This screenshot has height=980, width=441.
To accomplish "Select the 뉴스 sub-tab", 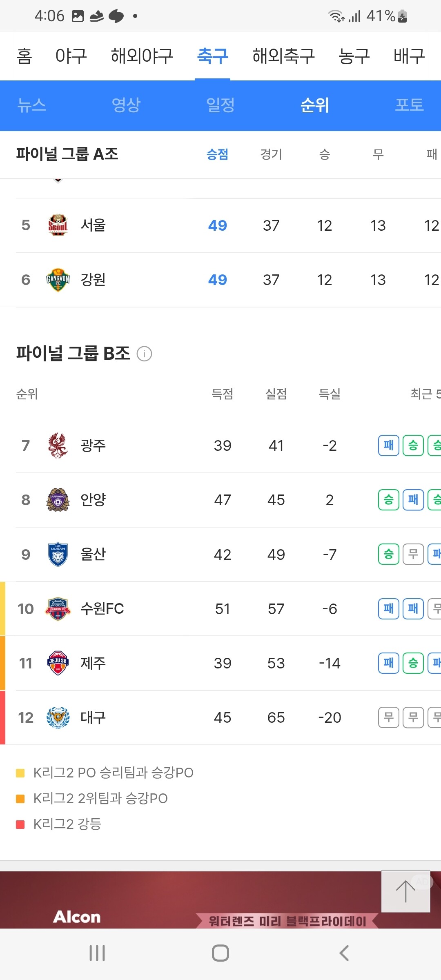I will [x=32, y=105].
